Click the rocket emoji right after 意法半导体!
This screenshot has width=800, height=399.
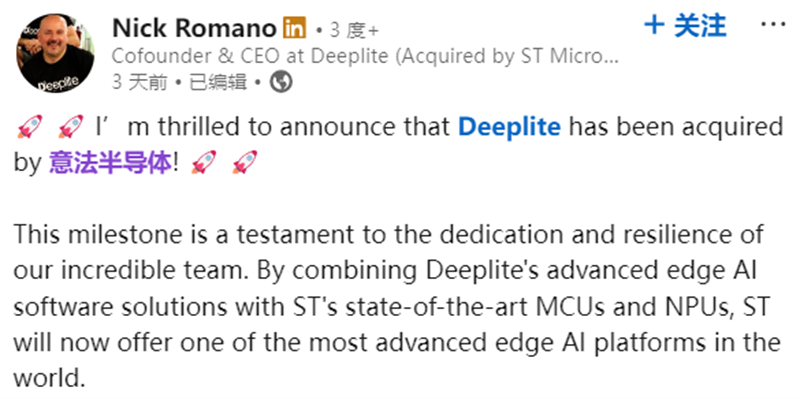click(x=204, y=162)
